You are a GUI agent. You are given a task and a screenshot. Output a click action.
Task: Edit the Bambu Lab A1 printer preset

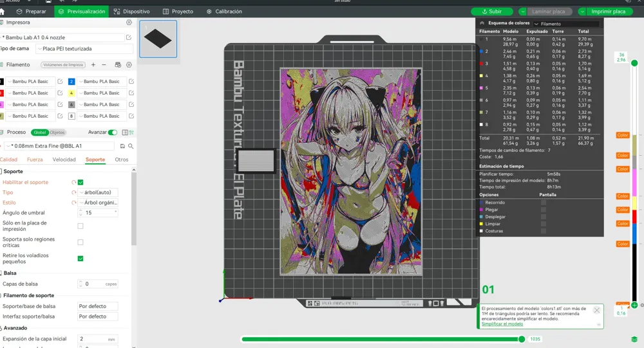coord(129,37)
